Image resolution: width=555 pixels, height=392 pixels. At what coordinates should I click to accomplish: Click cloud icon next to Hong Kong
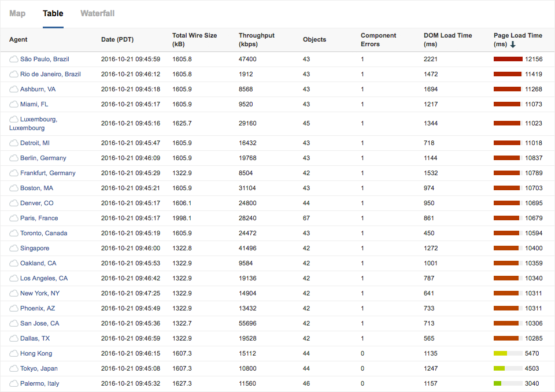pos(14,353)
